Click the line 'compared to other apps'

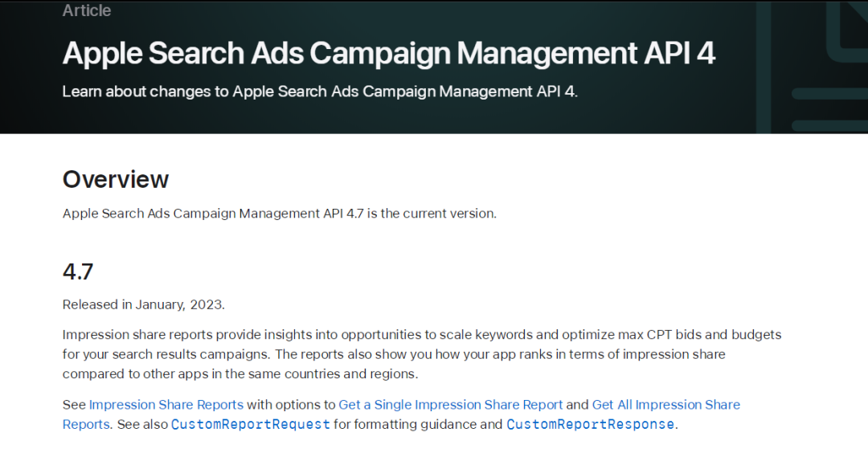coord(240,374)
